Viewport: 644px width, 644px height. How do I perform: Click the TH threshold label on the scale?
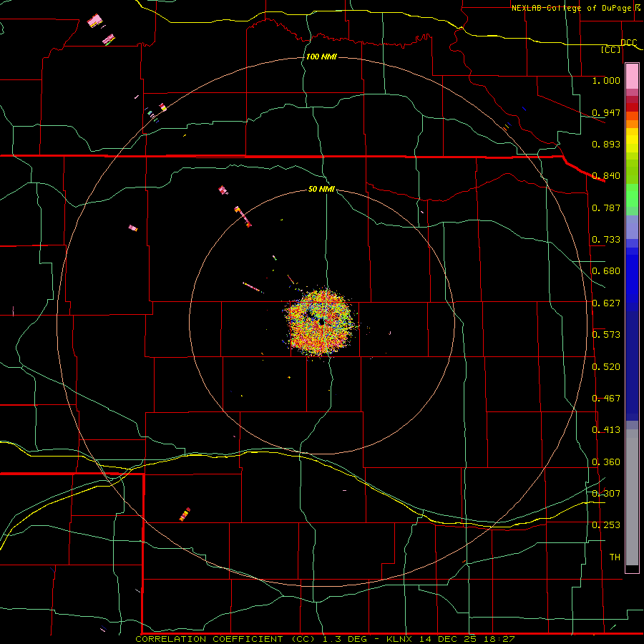615,557
